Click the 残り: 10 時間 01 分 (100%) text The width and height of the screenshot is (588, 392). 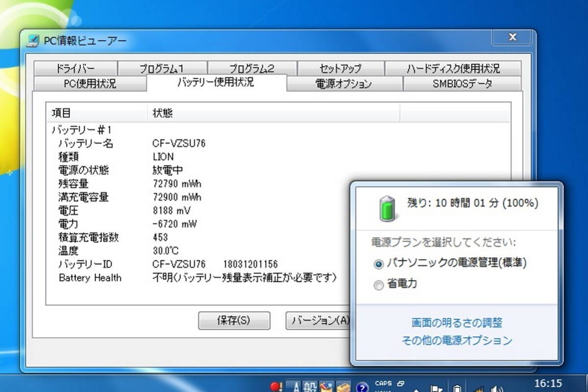point(473,202)
